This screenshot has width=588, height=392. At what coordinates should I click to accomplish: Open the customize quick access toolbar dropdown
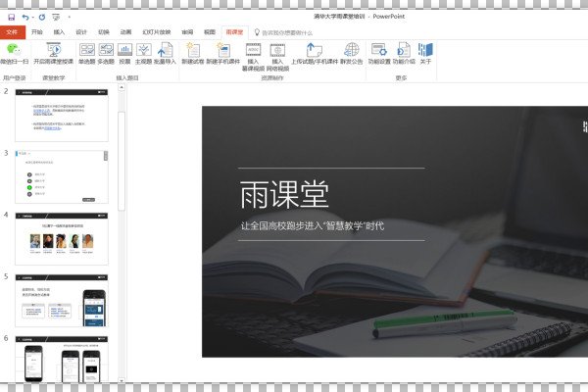(x=70, y=17)
